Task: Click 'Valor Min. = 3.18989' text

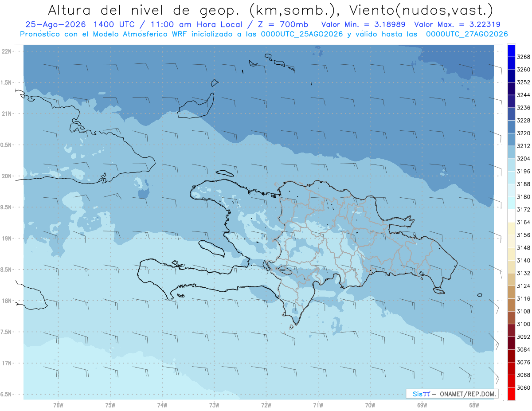Action: point(364,24)
